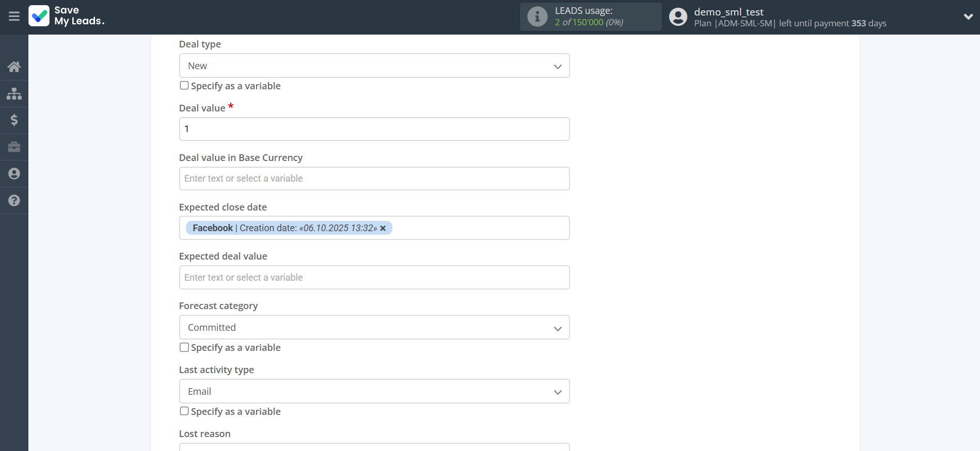Open the hamburger menu in top bar
980x451 pixels.
point(14,17)
